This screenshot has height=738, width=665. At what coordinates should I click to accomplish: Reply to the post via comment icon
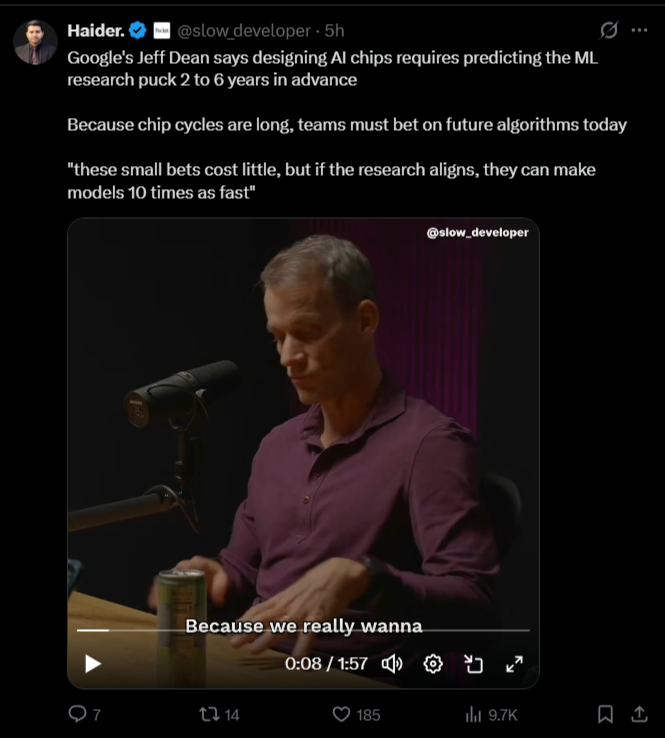tap(78, 714)
